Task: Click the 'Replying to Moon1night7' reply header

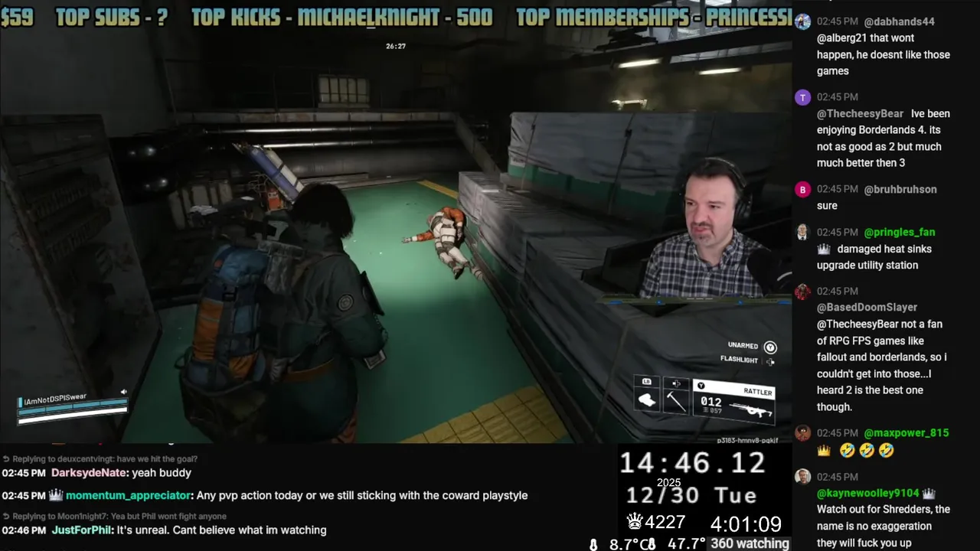Action: pos(119,517)
